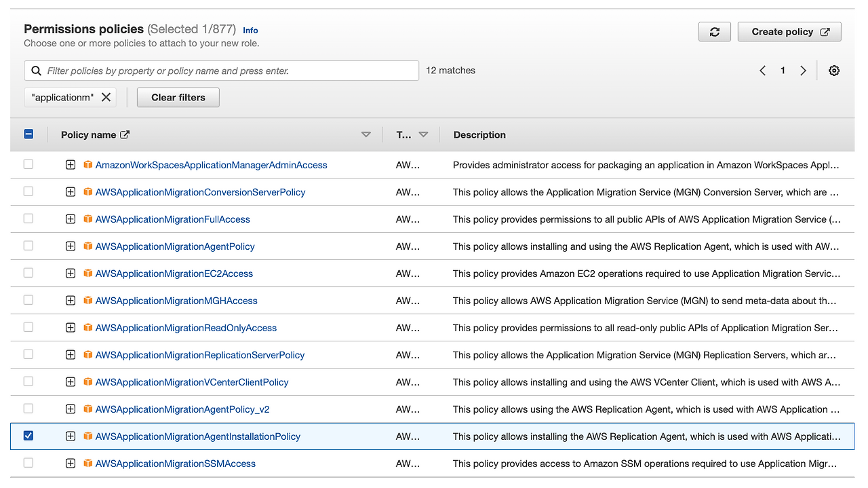Open AWSApplicationMigrationVCenterClientPolicy link
This screenshot has width=868, height=488.
click(192, 382)
